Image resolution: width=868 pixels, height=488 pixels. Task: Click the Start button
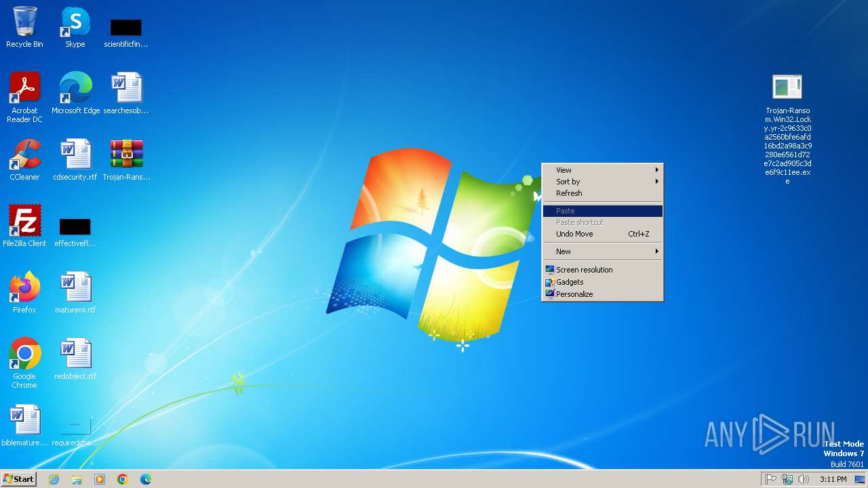[19, 479]
